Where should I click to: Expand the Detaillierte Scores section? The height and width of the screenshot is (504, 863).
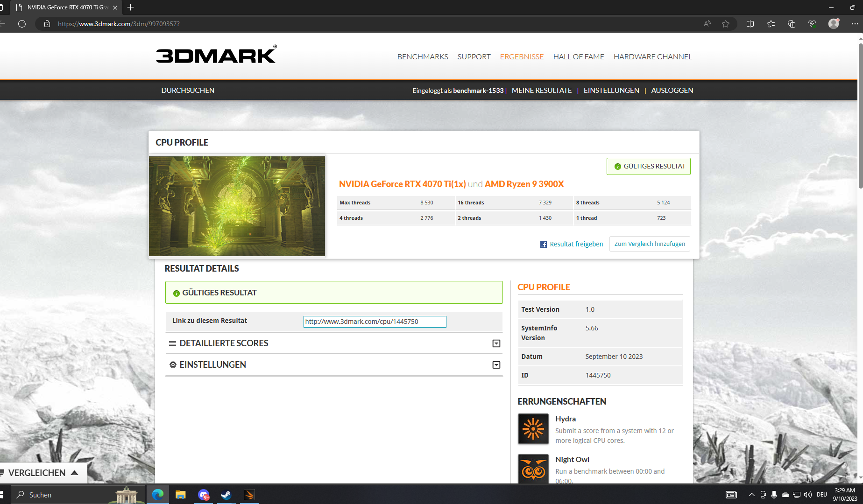point(496,343)
